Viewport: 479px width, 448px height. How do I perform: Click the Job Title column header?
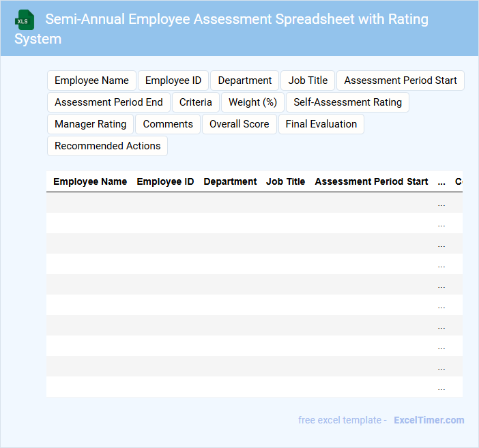pos(285,182)
